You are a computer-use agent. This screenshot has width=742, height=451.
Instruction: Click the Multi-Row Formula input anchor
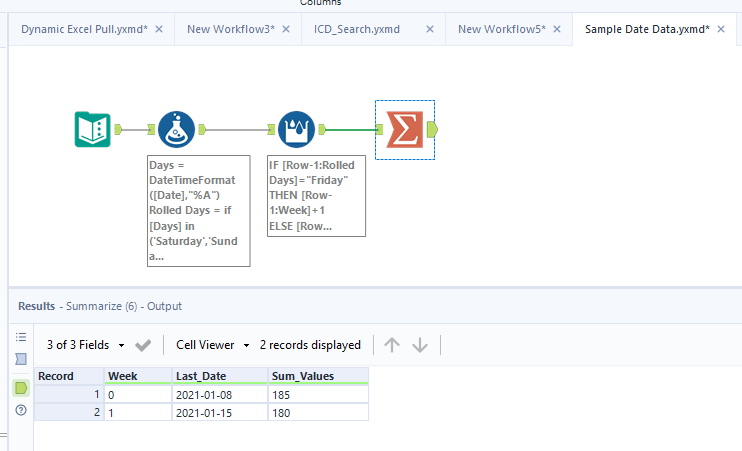pyautogui.click(x=271, y=129)
